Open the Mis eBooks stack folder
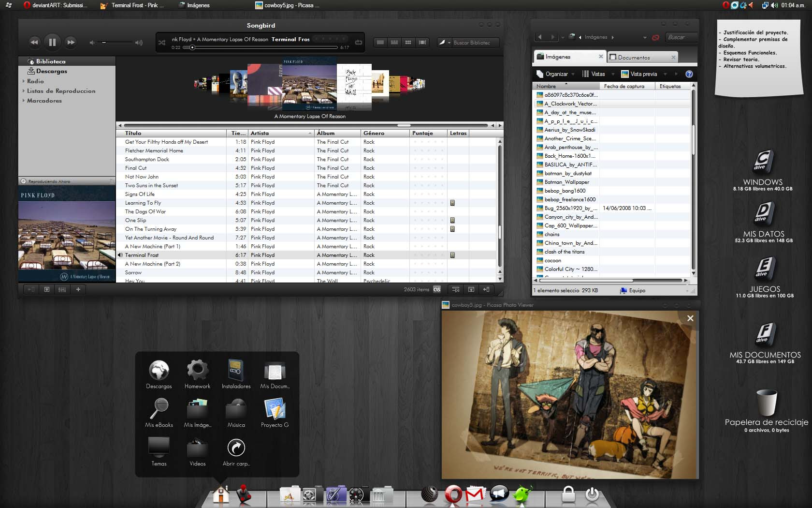 (x=159, y=413)
